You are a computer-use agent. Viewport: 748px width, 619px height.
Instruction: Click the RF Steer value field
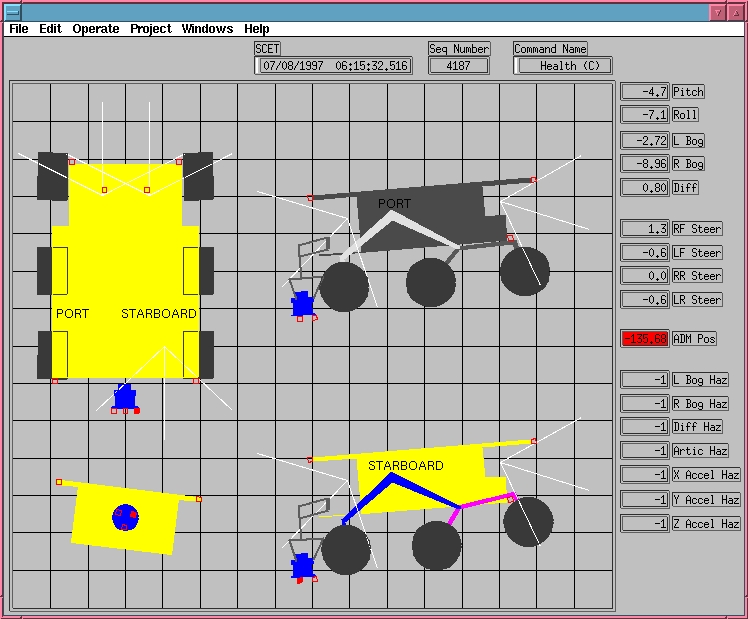[x=645, y=229]
